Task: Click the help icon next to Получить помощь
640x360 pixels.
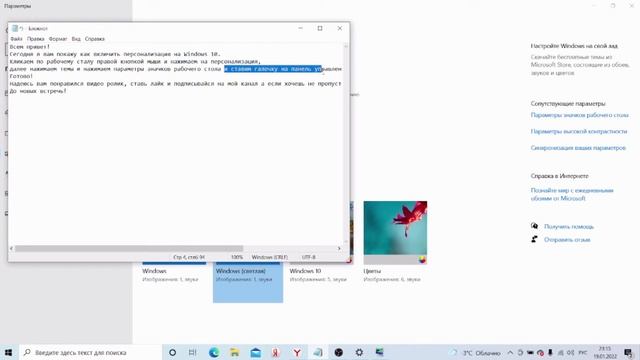Action: pos(534,226)
